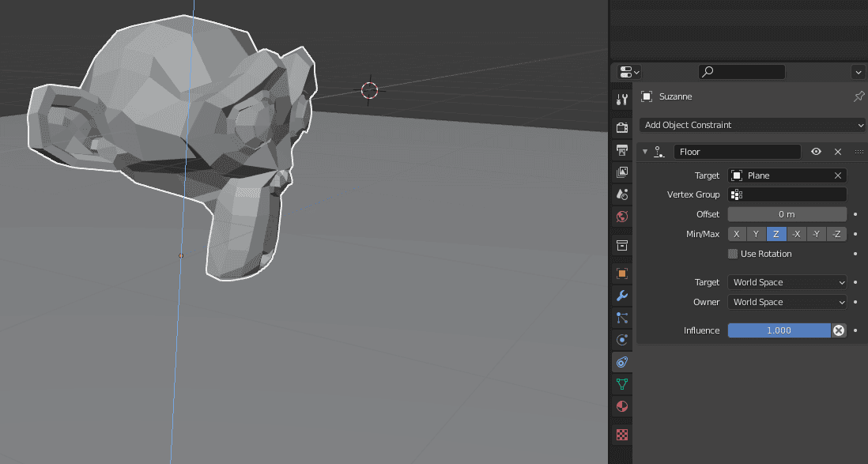The height and width of the screenshot is (464, 868).
Task: Open the orange Object properties tab
Action: (621, 273)
